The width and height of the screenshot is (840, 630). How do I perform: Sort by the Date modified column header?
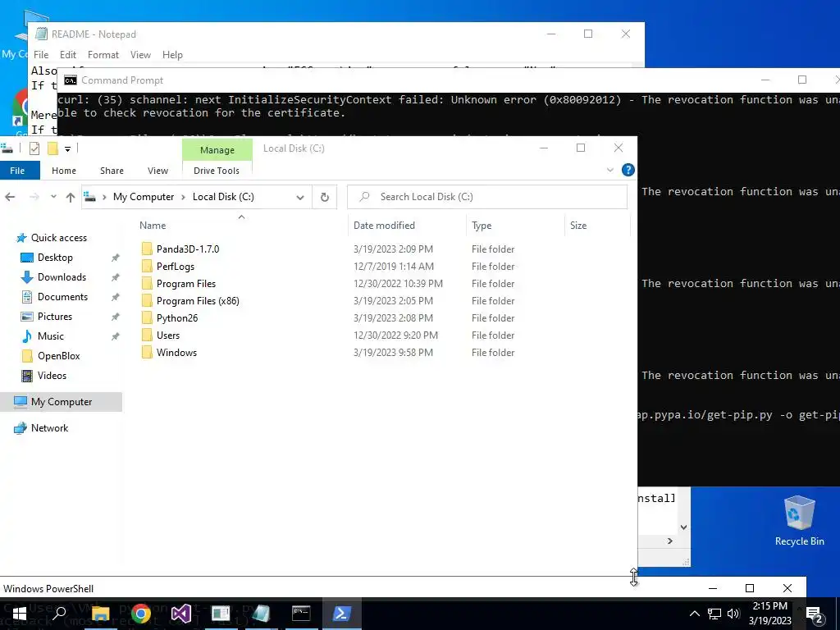pyautogui.click(x=384, y=226)
